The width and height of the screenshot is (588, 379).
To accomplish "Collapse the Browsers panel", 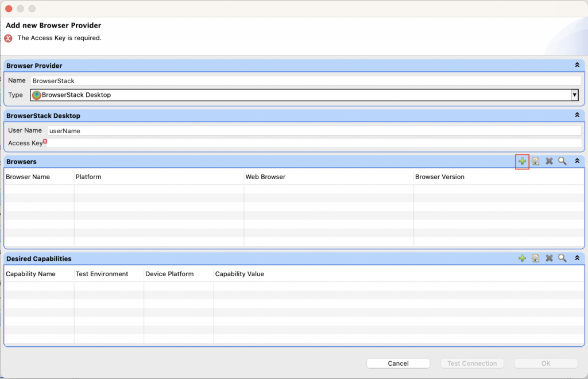I will coord(576,161).
